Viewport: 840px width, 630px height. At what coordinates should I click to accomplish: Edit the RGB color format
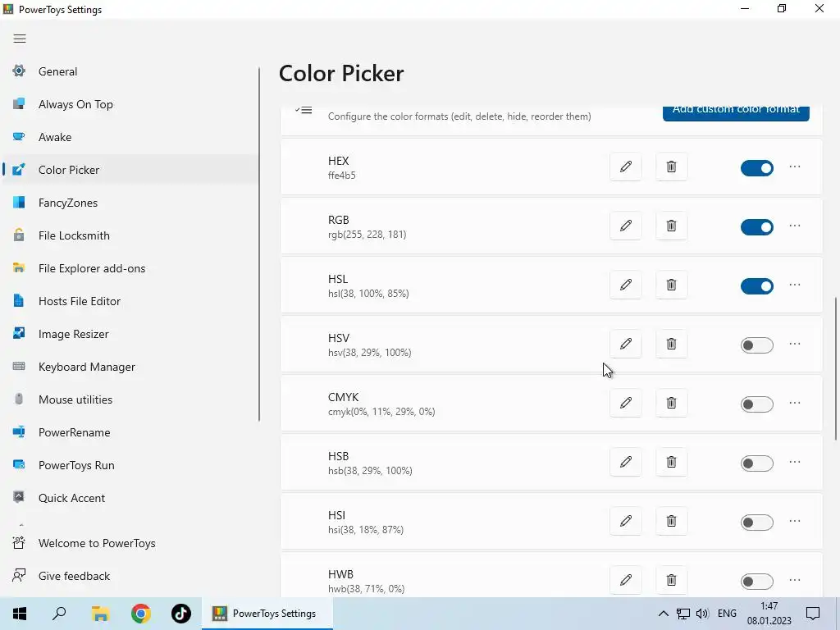point(625,226)
